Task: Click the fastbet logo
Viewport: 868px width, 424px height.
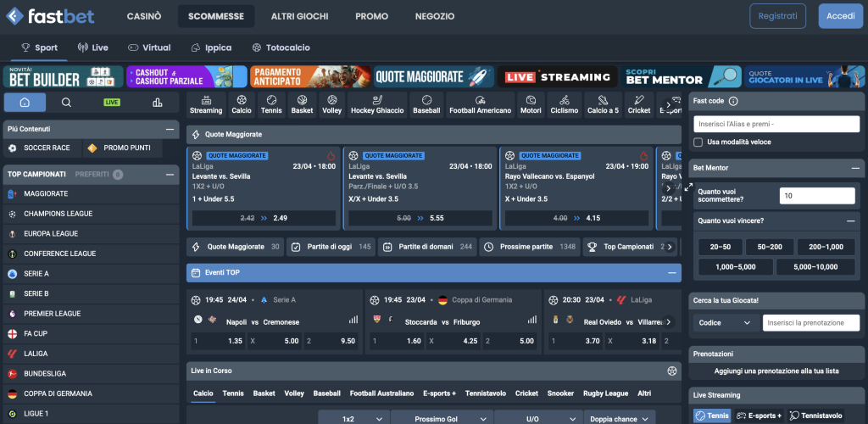Action: click(50, 16)
